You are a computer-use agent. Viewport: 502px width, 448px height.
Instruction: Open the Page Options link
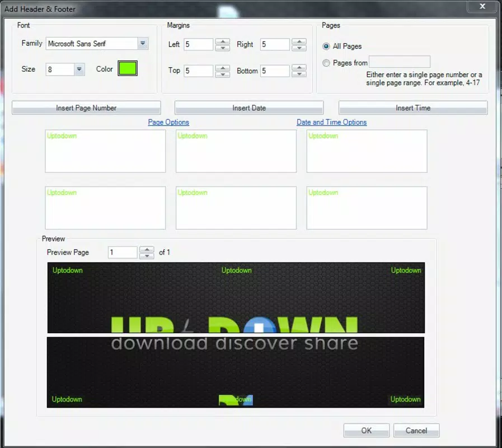tap(168, 122)
